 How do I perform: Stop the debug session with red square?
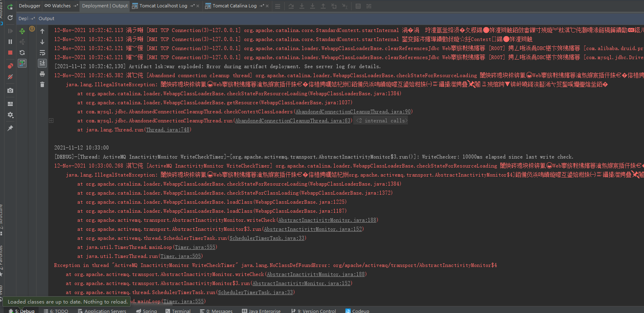click(x=10, y=53)
